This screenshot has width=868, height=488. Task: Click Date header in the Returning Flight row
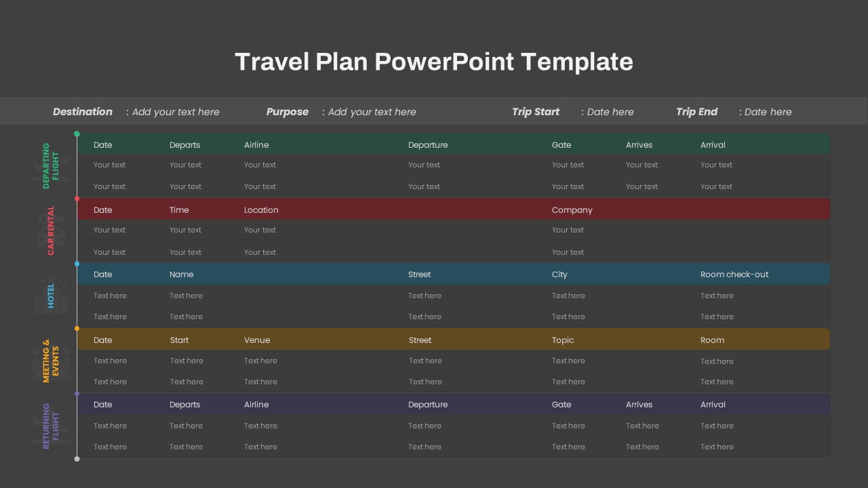[103, 405]
